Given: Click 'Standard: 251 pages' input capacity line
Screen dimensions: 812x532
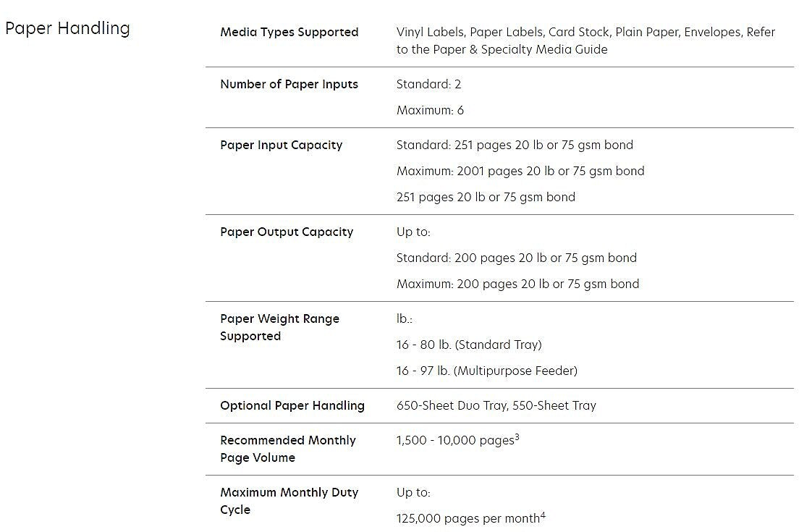Looking at the screenshot, I should 515,145.
